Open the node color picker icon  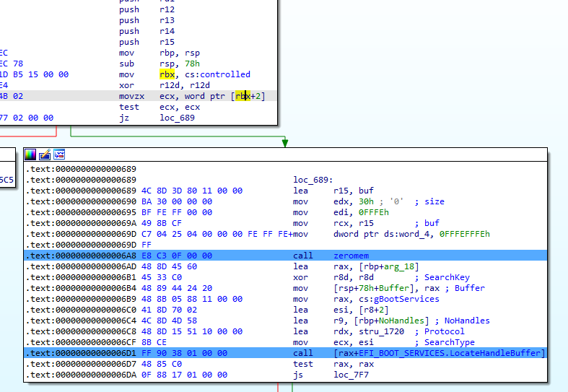pyautogui.click(x=30, y=154)
